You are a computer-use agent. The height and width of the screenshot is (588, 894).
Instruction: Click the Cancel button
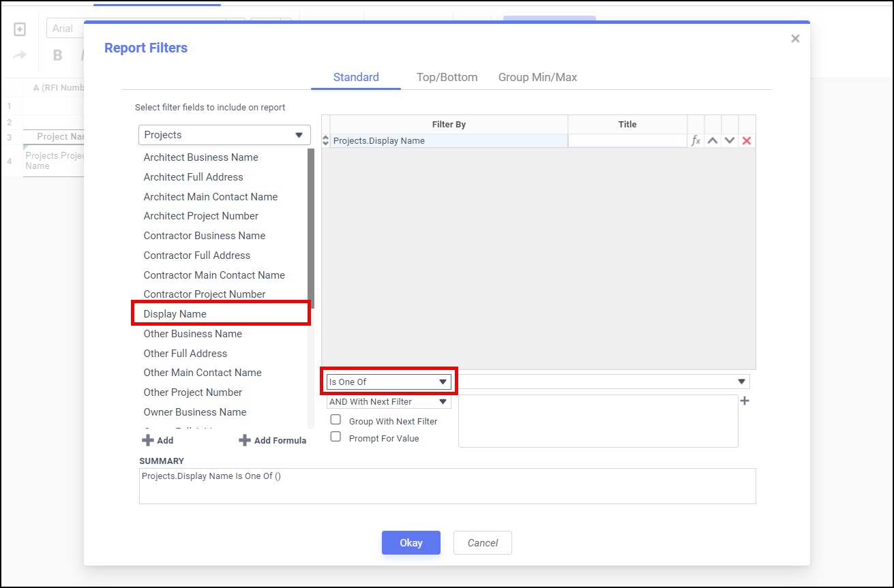coord(483,543)
